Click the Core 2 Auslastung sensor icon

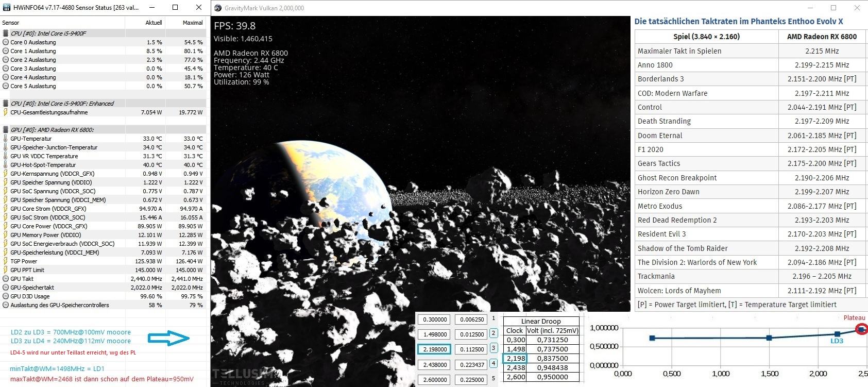(x=6, y=60)
